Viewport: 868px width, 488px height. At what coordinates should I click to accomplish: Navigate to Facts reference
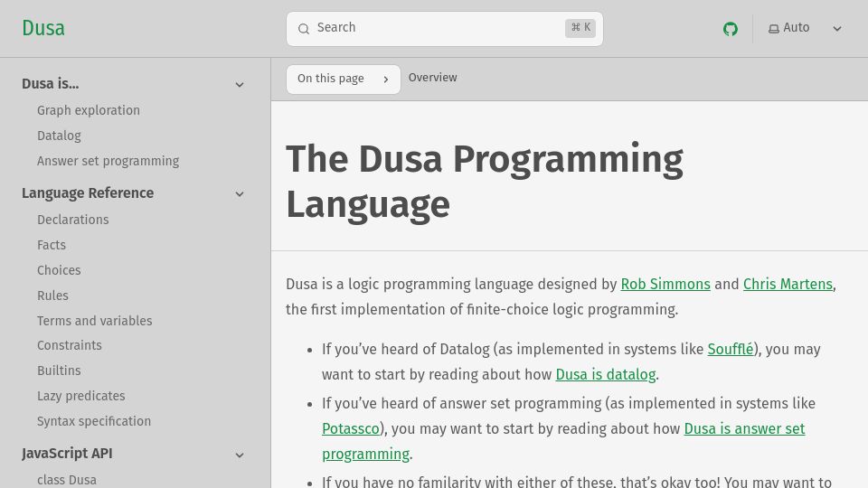click(x=52, y=245)
